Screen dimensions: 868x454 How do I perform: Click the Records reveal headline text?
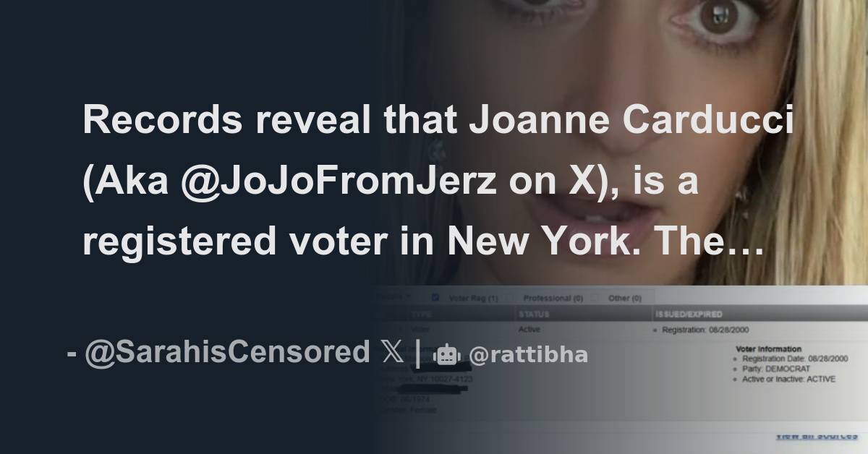click(438, 183)
